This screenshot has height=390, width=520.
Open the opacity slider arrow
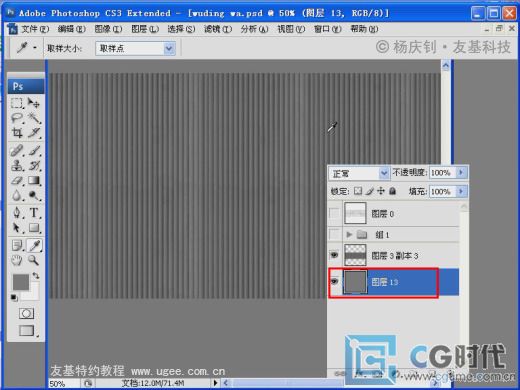tap(461, 173)
